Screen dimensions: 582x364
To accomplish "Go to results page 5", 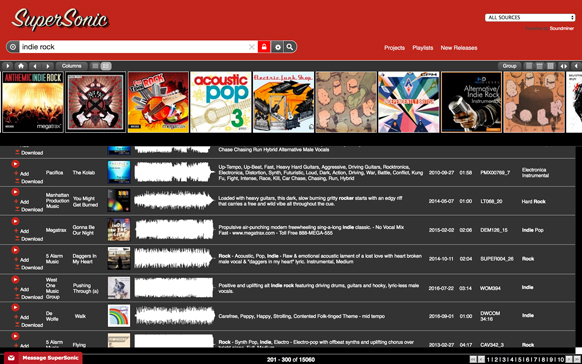I will (x=520, y=360).
